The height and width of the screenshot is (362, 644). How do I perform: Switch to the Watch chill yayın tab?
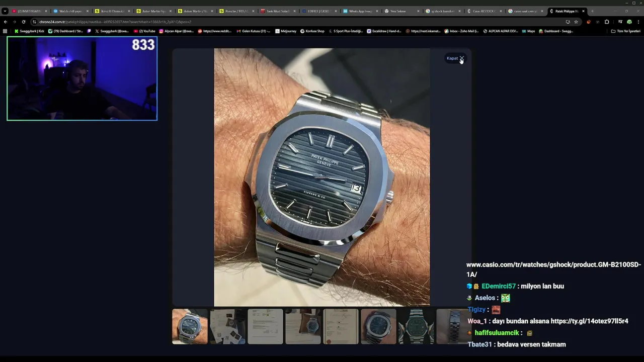pyautogui.click(x=70, y=11)
